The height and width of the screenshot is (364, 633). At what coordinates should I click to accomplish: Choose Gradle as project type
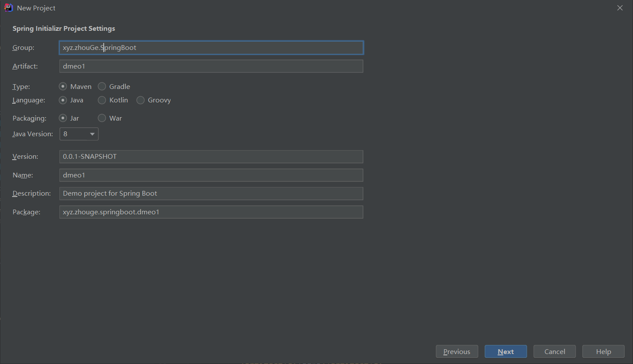click(x=102, y=86)
